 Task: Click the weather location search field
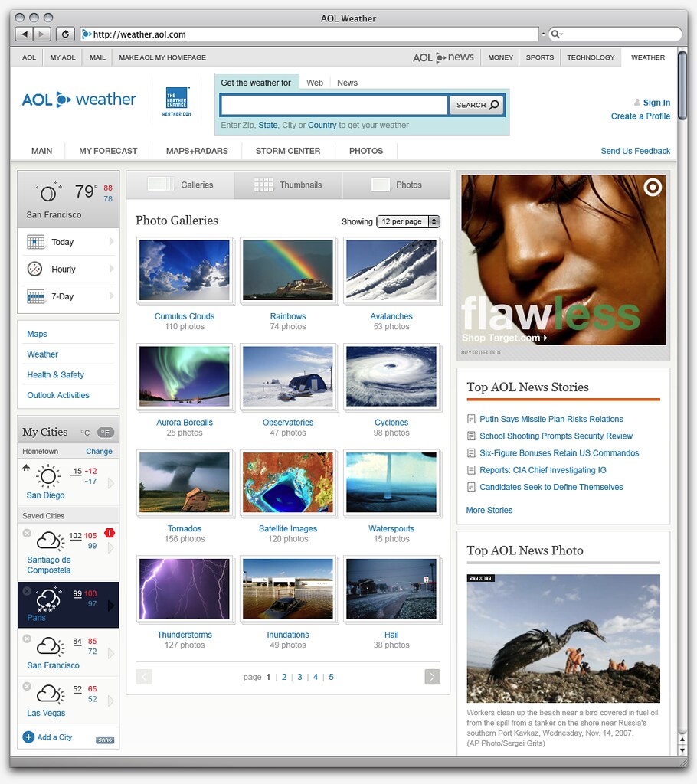[x=334, y=105]
